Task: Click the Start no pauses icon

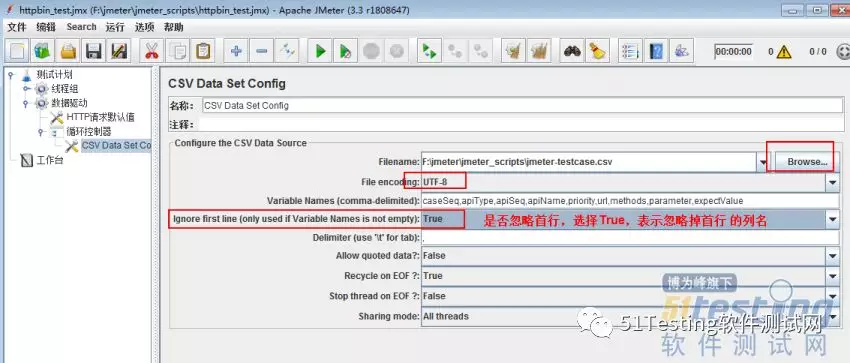Action: [x=345, y=51]
